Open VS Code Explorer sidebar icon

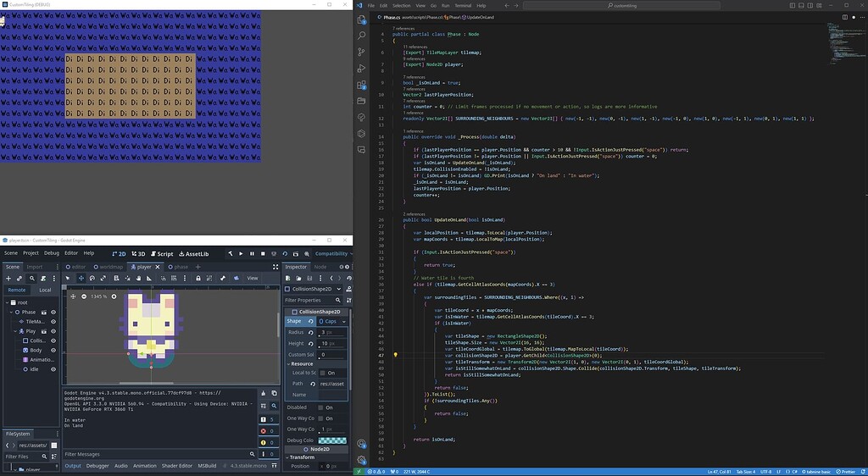[361, 19]
